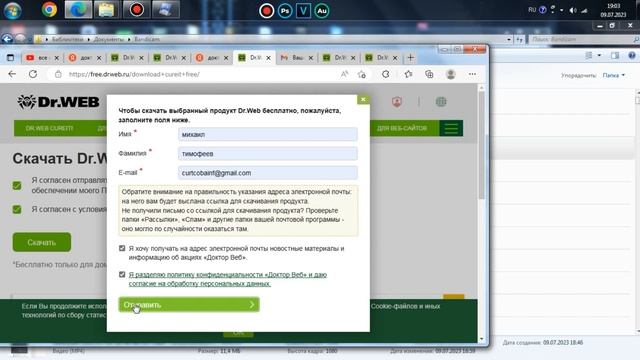
Task: Toggle the 'Я согласен с условиями' checkbox
Action: (x=17, y=209)
